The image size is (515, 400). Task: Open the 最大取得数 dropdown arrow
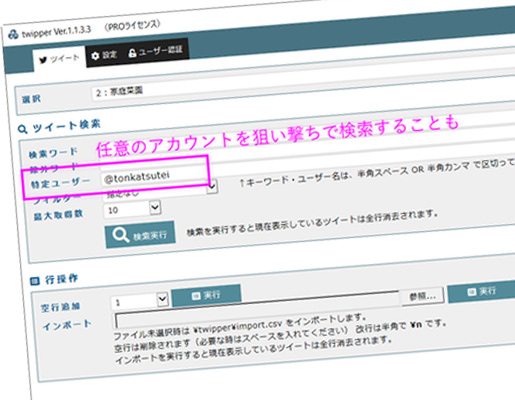tap(155, 207)
